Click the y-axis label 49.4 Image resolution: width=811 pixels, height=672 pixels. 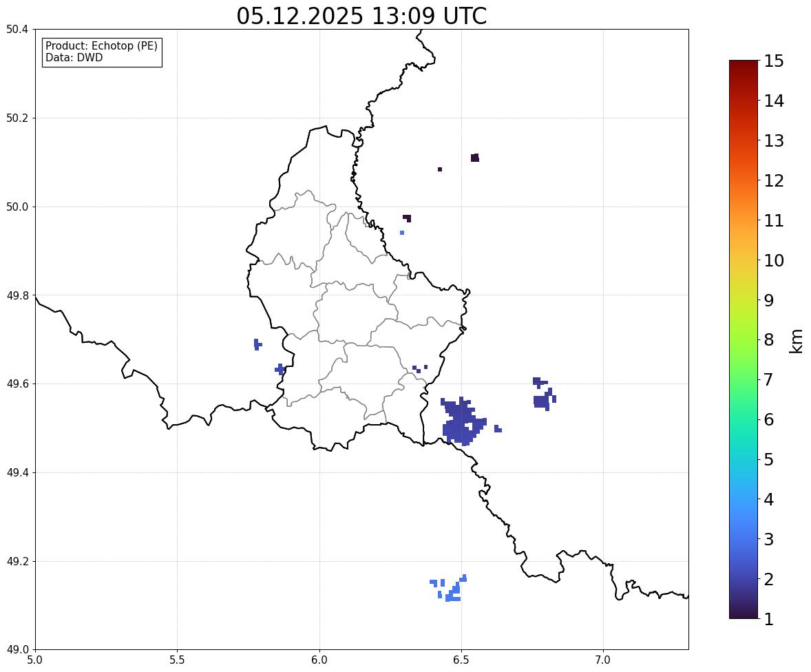pos(17,472)
